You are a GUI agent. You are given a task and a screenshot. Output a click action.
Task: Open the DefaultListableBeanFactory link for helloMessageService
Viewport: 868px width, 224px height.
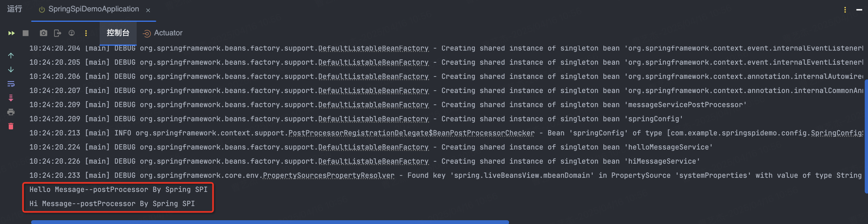pos(373,147)
